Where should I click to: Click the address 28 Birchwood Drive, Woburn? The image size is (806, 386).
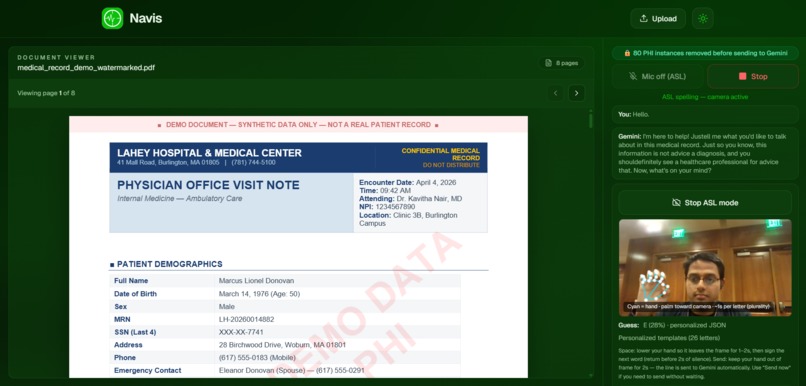click(282, 345)
